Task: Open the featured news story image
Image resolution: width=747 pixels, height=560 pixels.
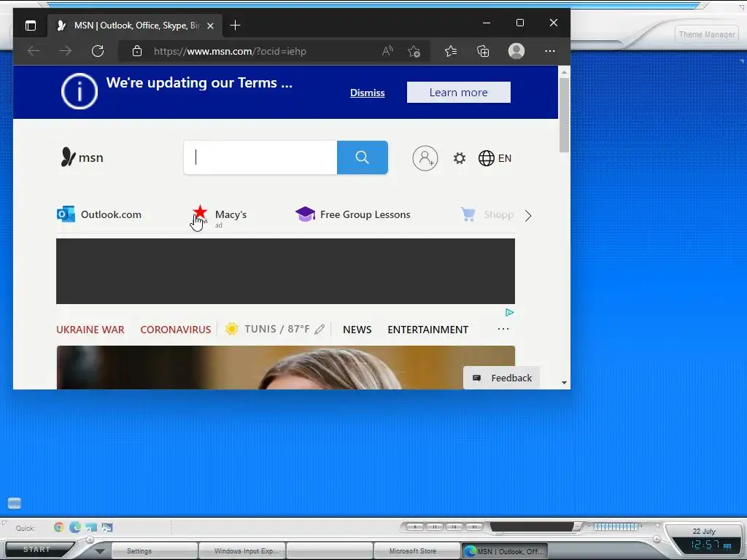Action: click(286, 367)
